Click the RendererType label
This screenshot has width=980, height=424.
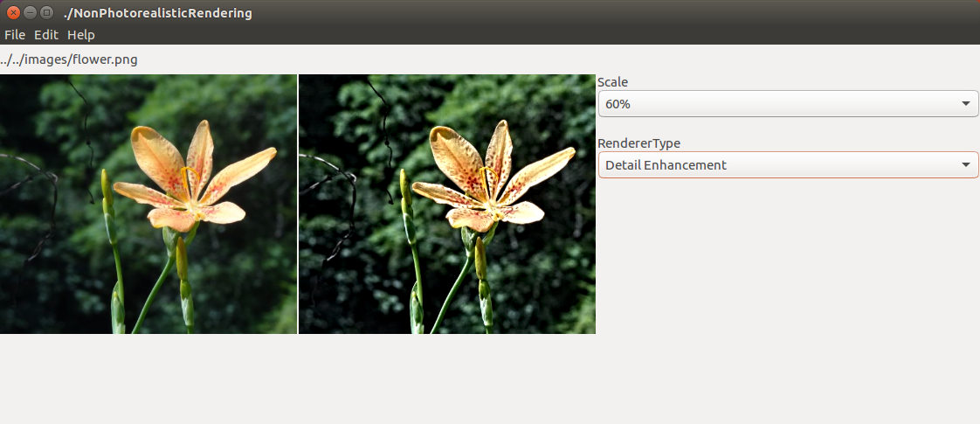coord(638,143)
